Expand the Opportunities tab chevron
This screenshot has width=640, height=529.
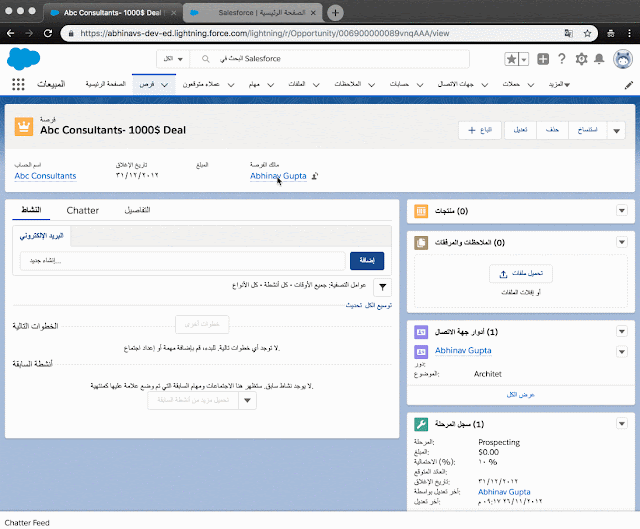tap(164, 85)
